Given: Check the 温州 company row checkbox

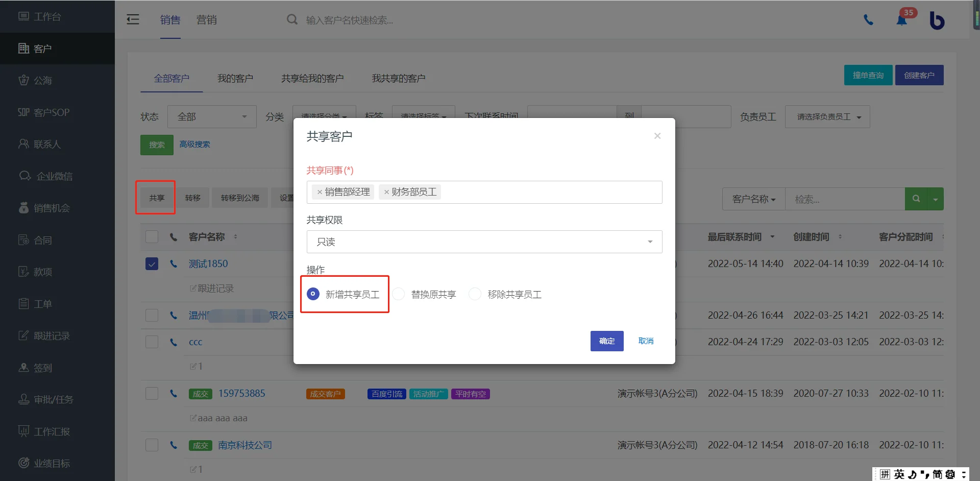Looking at the screenshot, I should (x=152, y=315).
